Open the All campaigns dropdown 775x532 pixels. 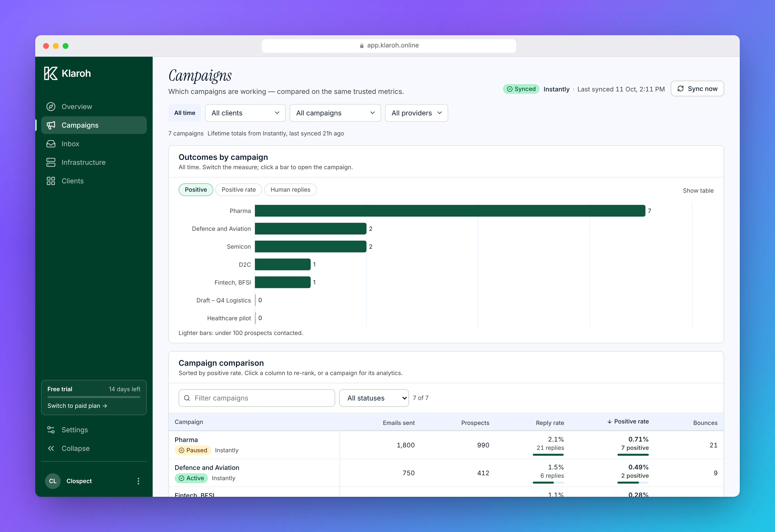coord(335,113)
